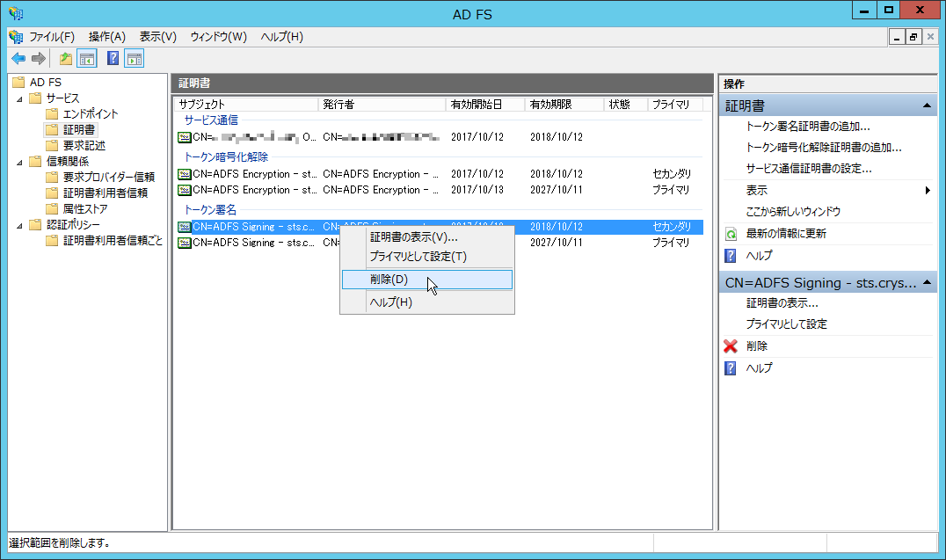Open the ファイル(F) menu

[52, 37]
